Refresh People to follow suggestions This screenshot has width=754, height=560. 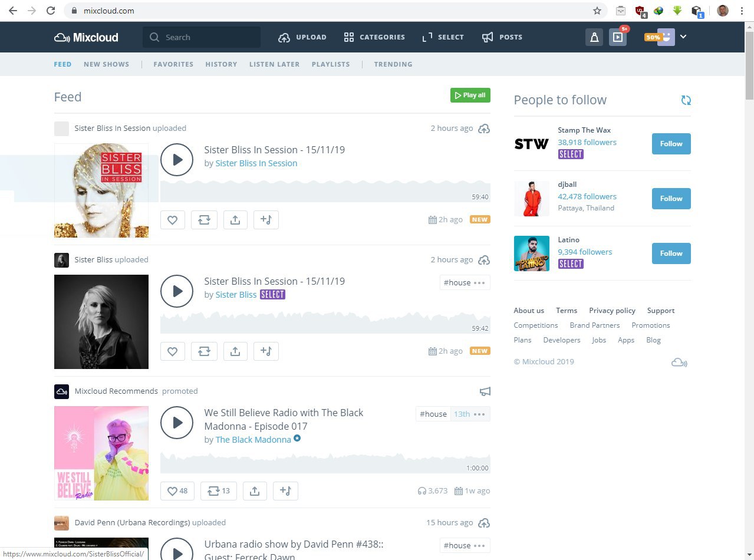(x=686, y=100)
